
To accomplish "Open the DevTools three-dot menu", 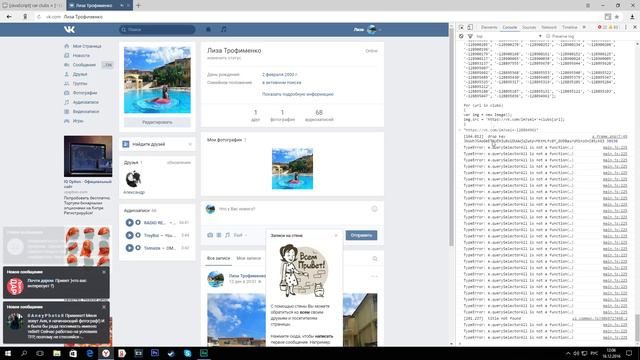I will click(626, 27).
